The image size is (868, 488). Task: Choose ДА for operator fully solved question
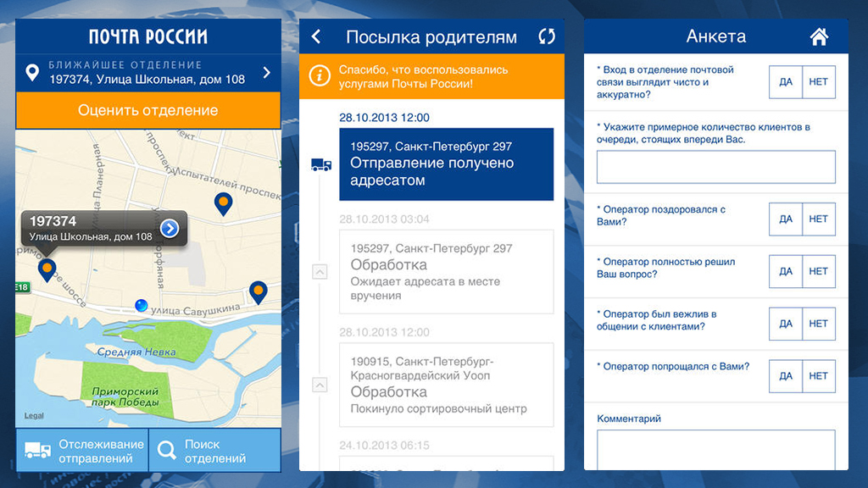click(x=786, y=271)
